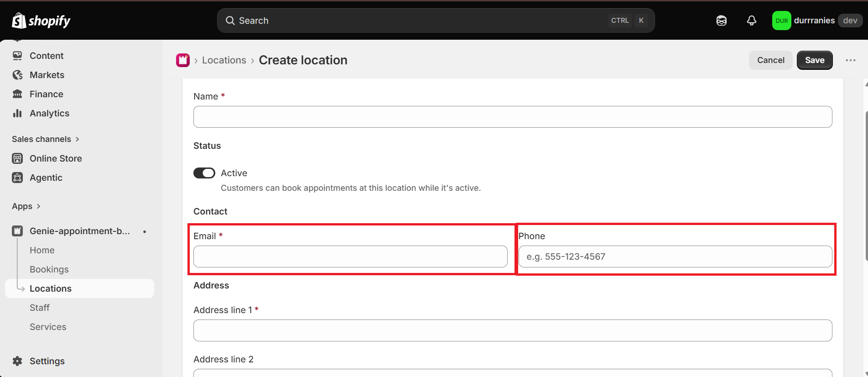This screenshot has height=377, width=868.
Task: Click the Genie-appointment-b... app name
Action: click(80, 231)
